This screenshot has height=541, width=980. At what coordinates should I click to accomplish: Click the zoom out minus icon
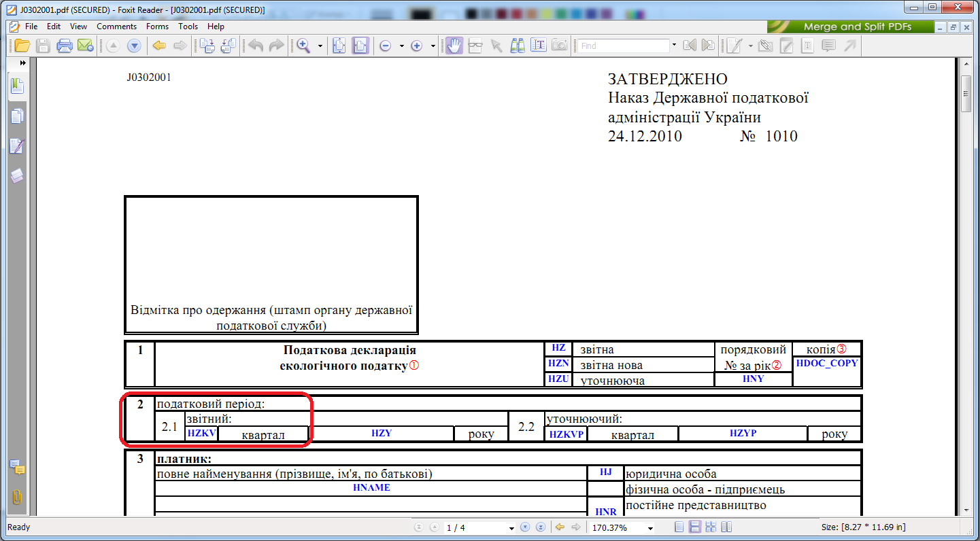[x=385, y=46]
